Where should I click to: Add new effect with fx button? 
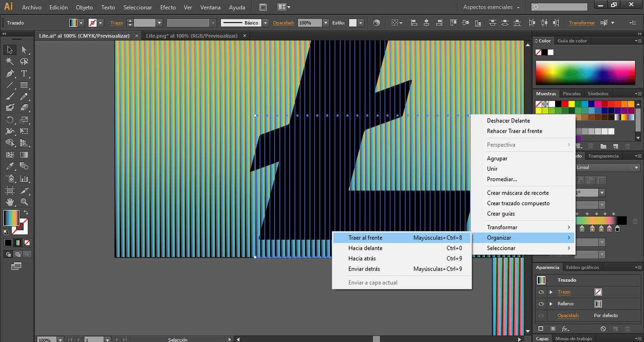point(566,329)
